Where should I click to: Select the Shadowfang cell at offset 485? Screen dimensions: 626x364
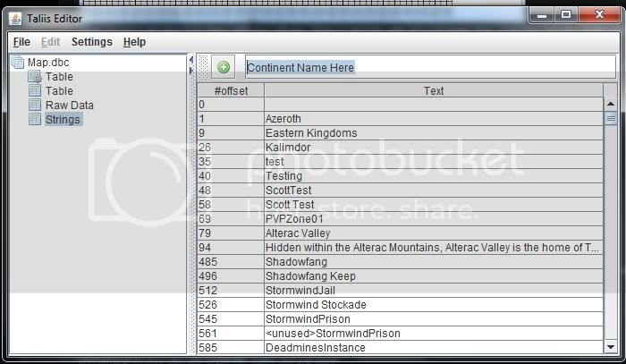(x=434, y=262)
